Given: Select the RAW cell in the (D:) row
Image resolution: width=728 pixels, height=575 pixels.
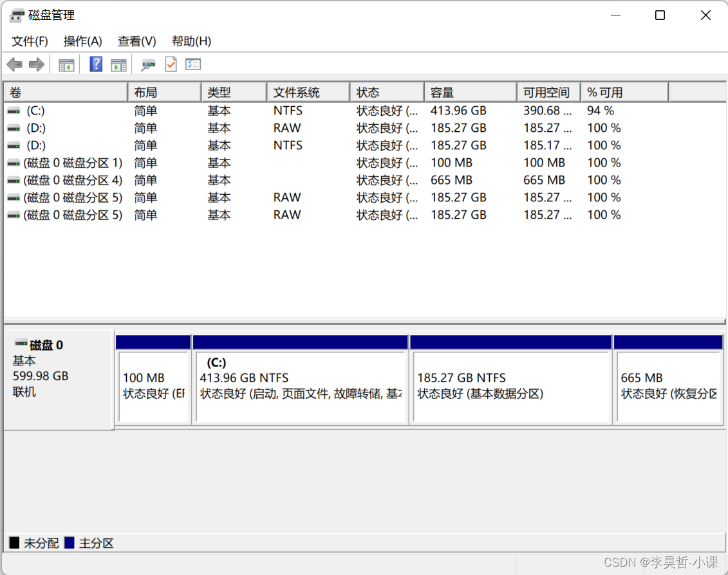Looking at the screenshot, I should [x=287, y=128].
